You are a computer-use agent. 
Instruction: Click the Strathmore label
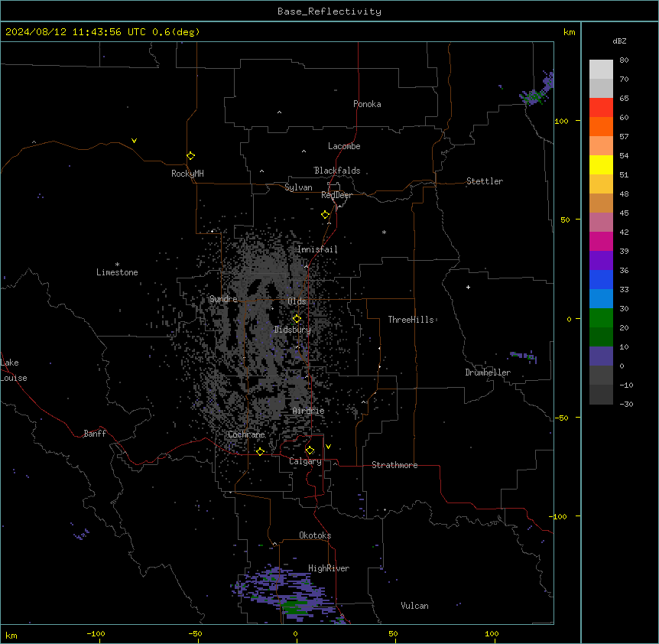(394, 465)
